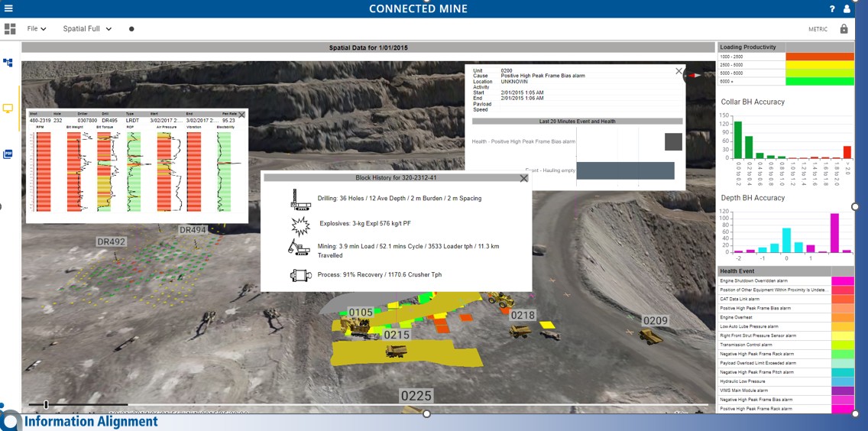This screenshot has height=431, width=868.
Task: Click the lime 5000 - 6000 productivity swatch
Action: point(819,73)
